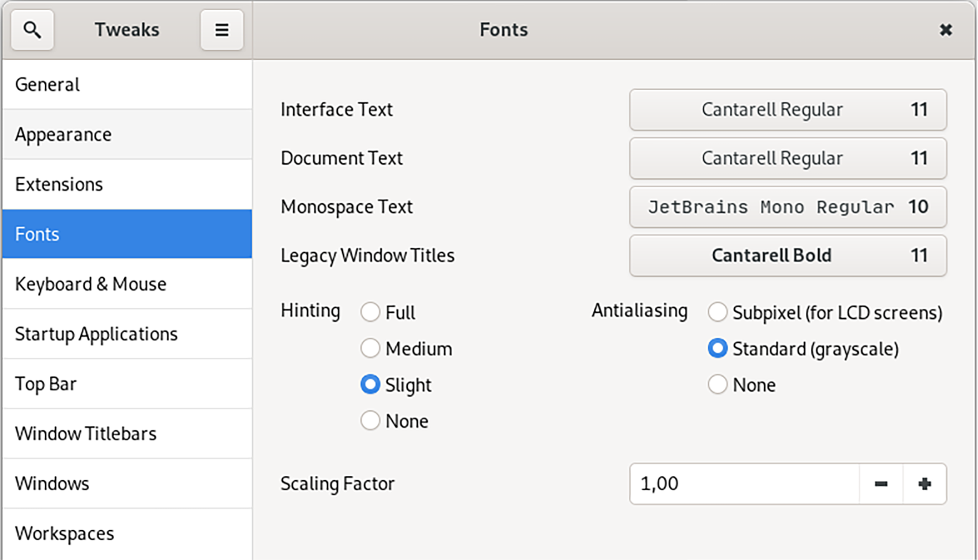Change JetBrains Mono monospace font
This screenshot has width=978, height=560.
pyautogui.click(x=788, y=207)
